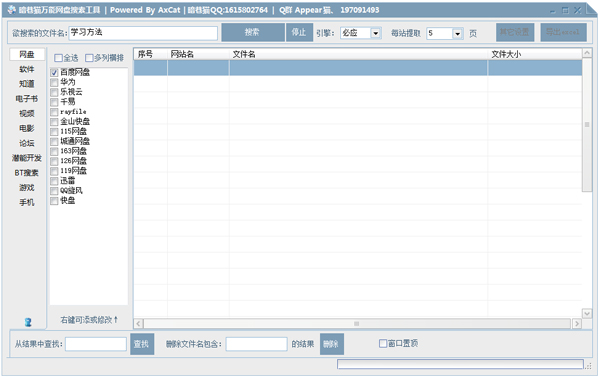This screenshot has height=378, width=600.
Task: Expand the 每站提取 pages dropdown
Action: [x=457, y=34]
